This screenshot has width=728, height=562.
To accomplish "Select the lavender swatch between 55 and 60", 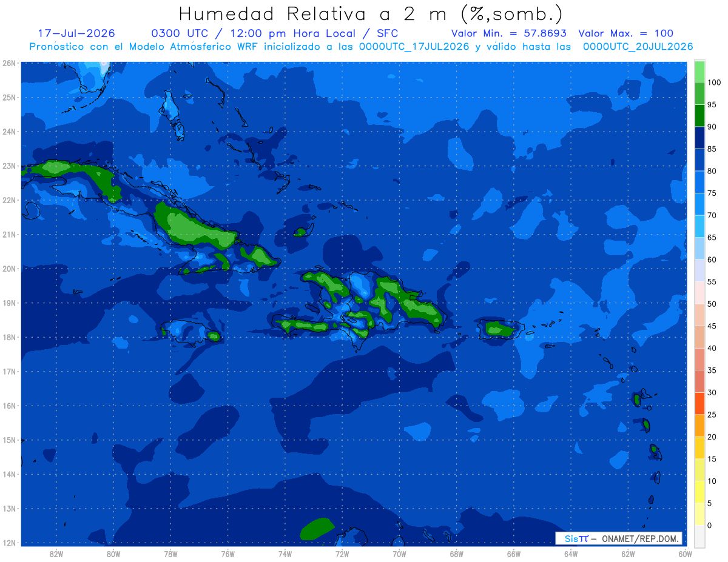I will tap(699, 270).
